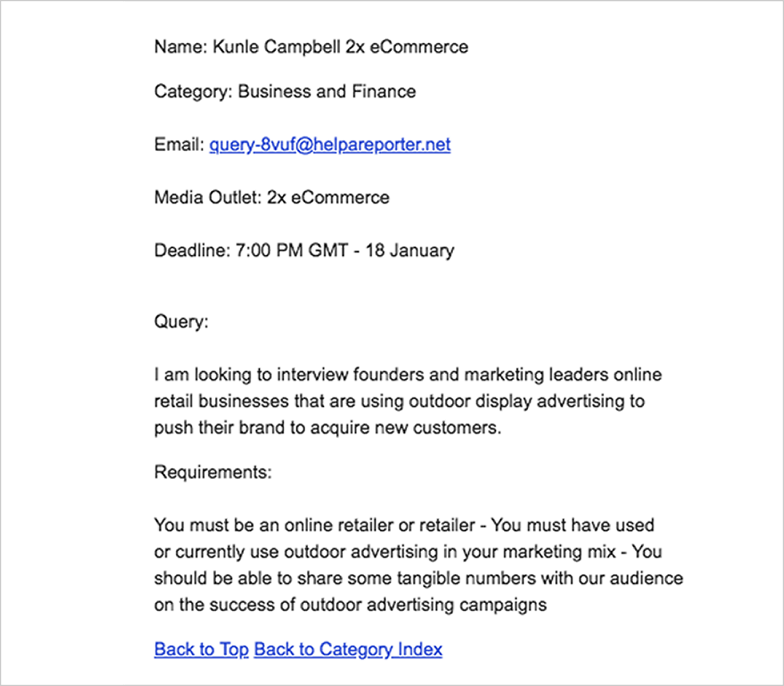Click the line starting "You must be an online retailer"
This screenshot has height=686, width=784.
coord(404,525)
